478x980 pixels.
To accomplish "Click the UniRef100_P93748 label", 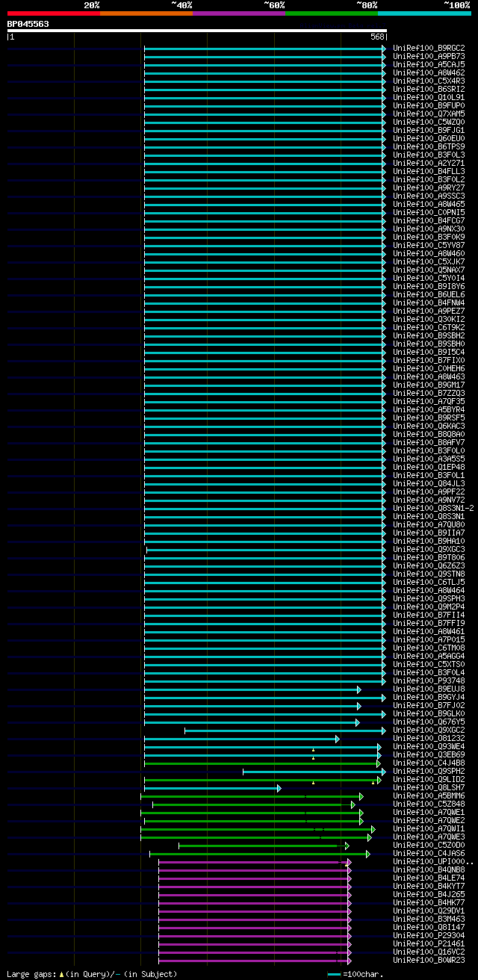I will pos(429,680).
